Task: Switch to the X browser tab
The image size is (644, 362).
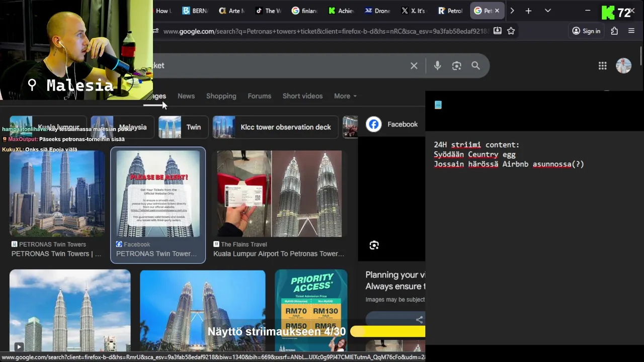Action: tap(413, 11)
